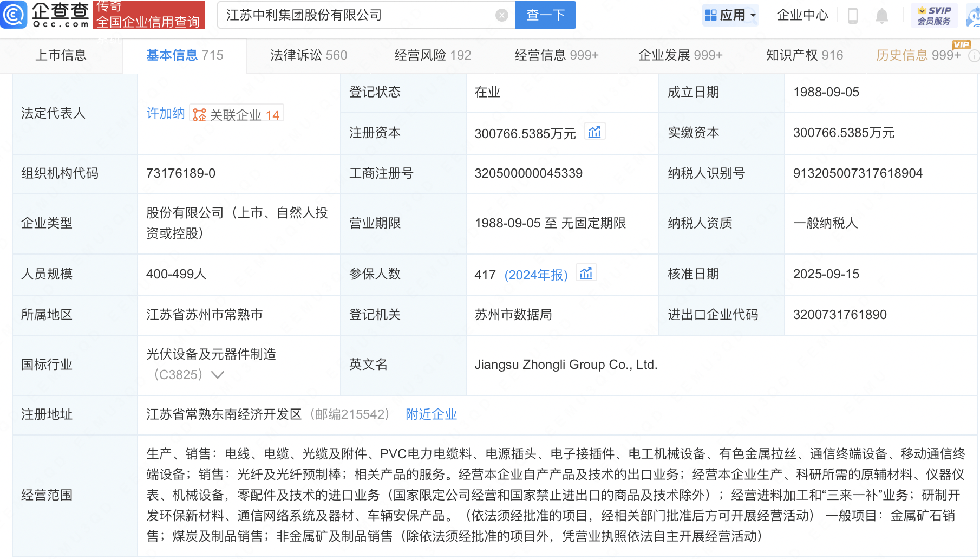This screenshot has height=559, width=980.
Task: Open 知识产权 916 tab
Action: coord(805,55)
